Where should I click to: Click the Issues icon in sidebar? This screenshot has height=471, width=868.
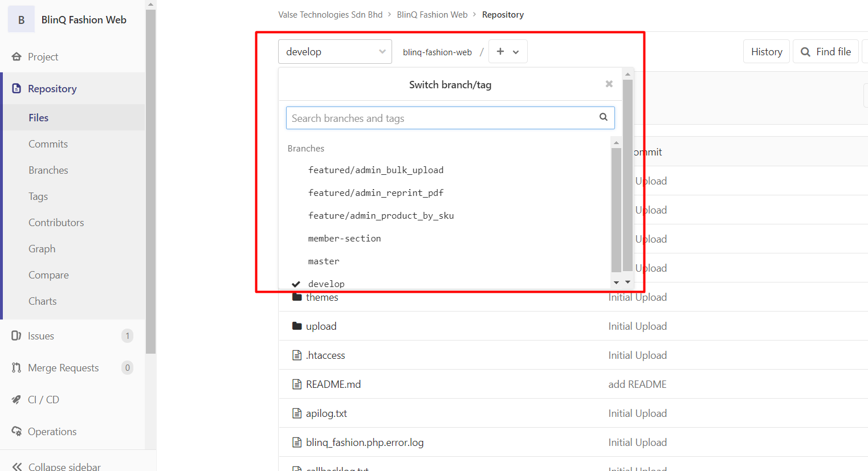pos(17,336)
